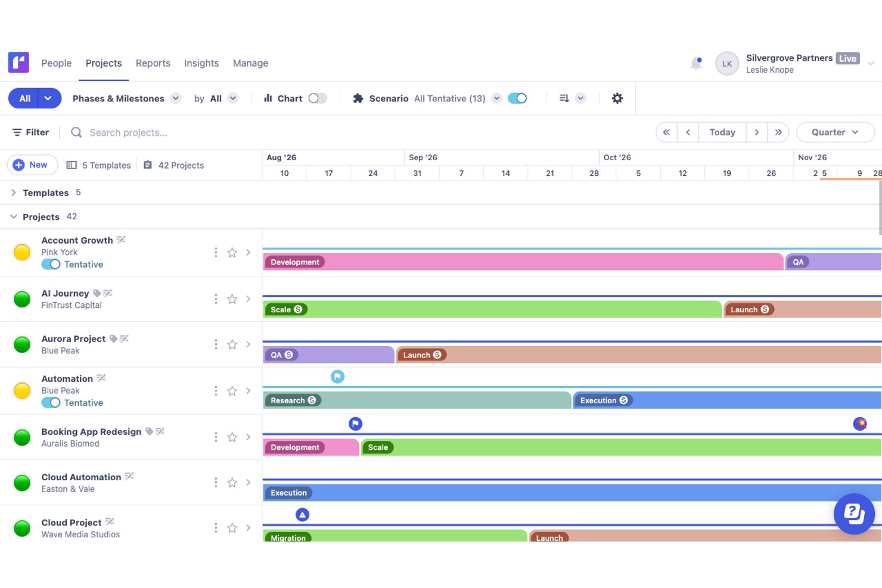
Task: Click the Search projects field
Action: click(x=128, y=132)
